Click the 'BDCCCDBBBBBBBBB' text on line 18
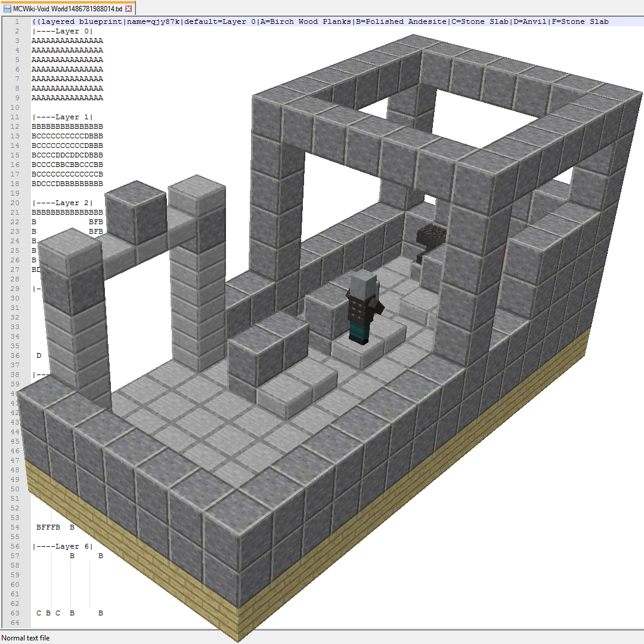 tap(67, 184)
